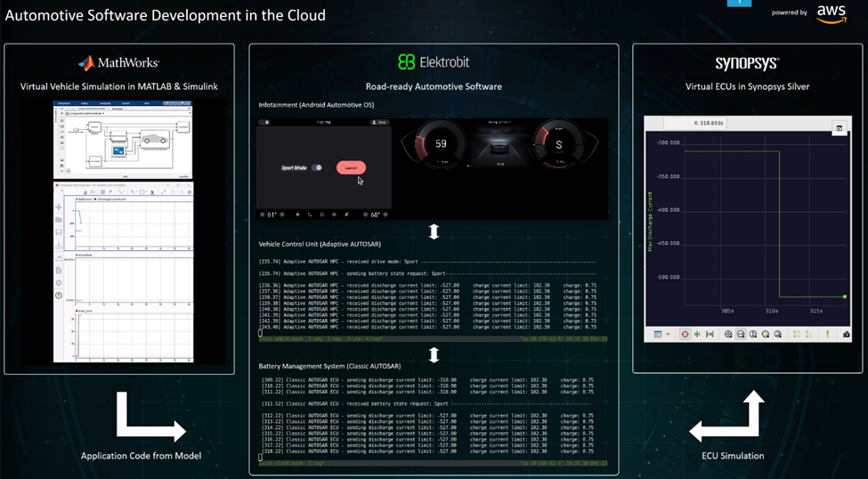Click the Classic AUTOSAR terminal green status bar
868x479 pixels.
(433, 463)
